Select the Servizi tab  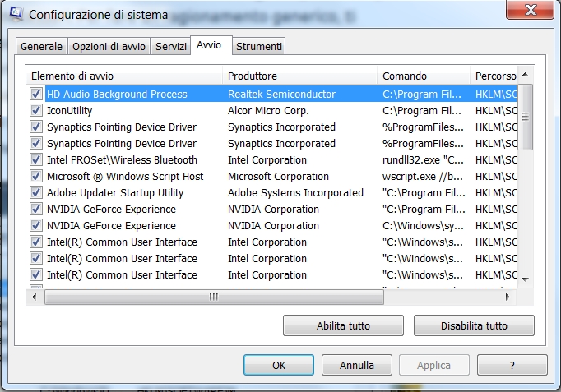point(170,47)
